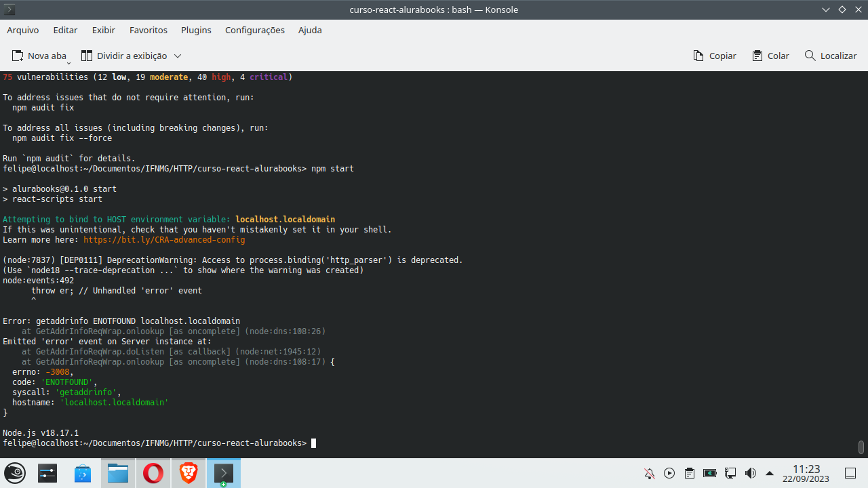Open the Discover software store in taskbar
This screenshot has height=488, width=868.
[83, 473]
